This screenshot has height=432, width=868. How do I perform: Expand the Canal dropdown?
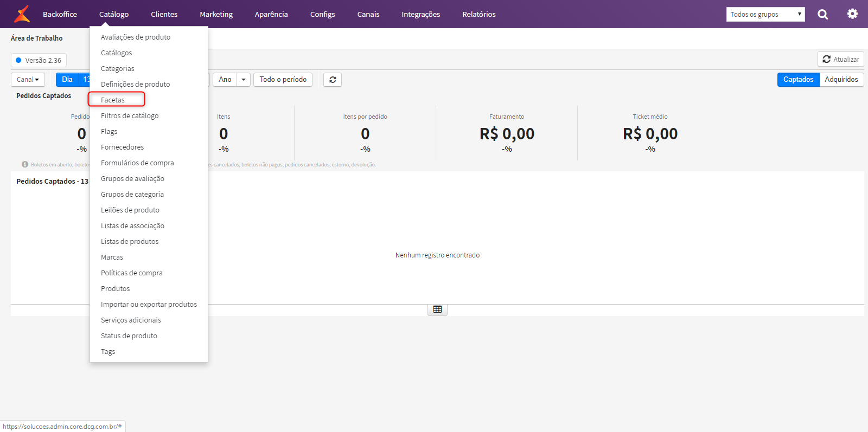28,80
